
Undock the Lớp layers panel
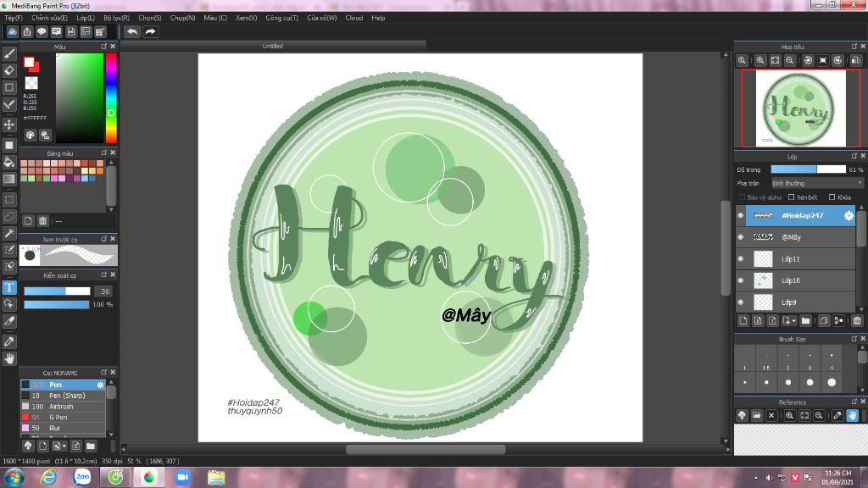click(854, 156)
